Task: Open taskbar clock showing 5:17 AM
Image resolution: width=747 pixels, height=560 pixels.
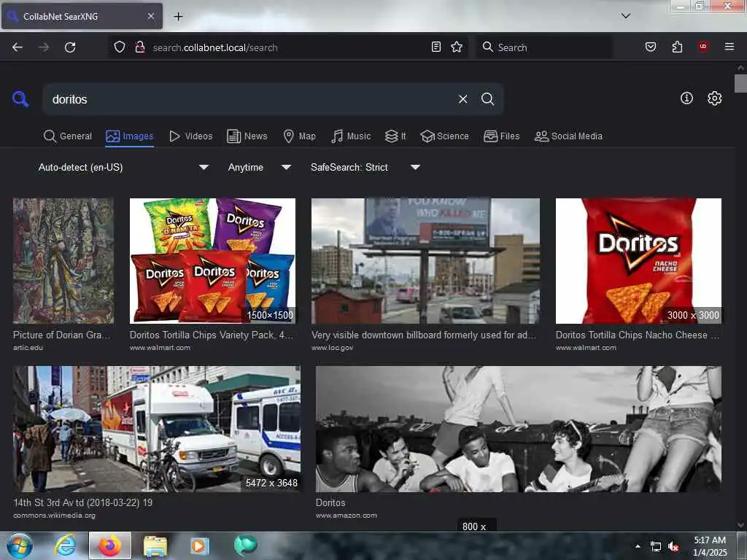Action: coord(710,546)
